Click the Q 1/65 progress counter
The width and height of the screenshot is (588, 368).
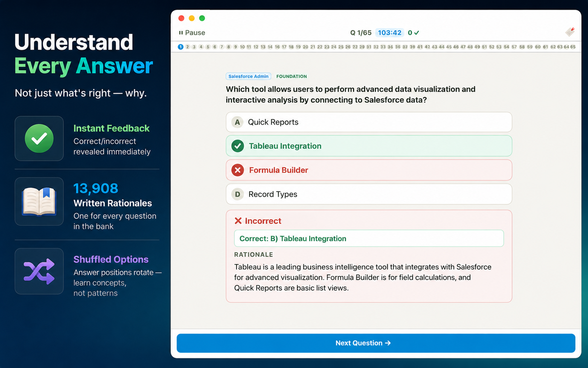click(361, 33)
